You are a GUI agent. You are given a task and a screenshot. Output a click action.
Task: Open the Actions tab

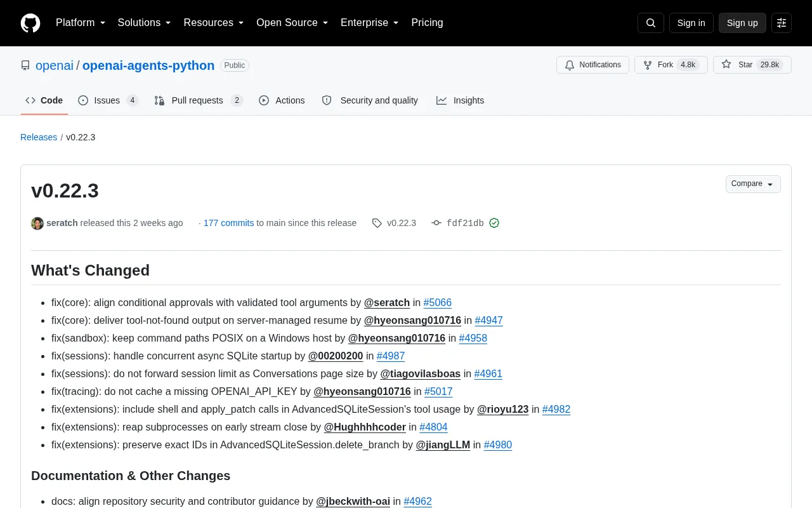click(282, 100)
